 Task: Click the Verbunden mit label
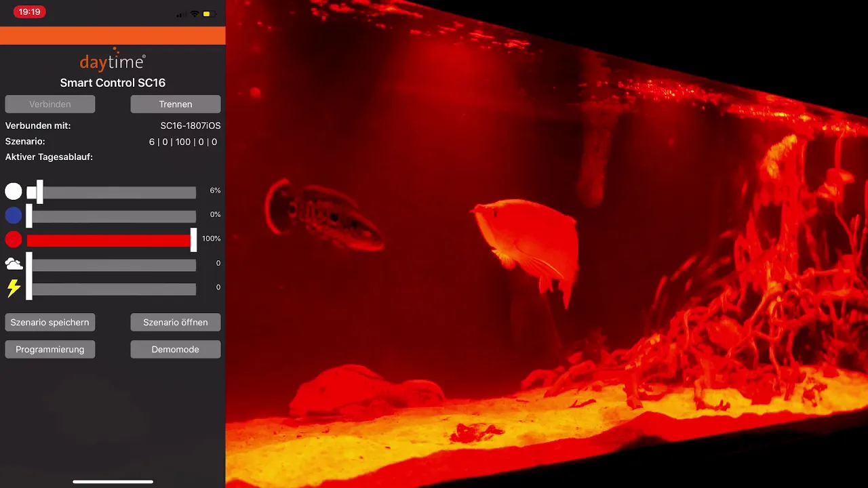[38, 125]
